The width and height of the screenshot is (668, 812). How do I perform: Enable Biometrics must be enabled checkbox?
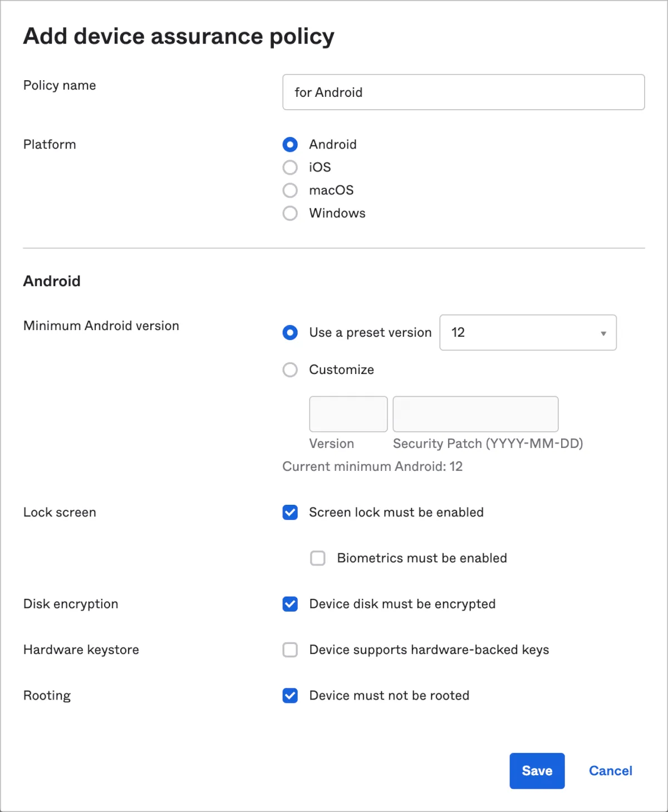(x=318, y=558)
